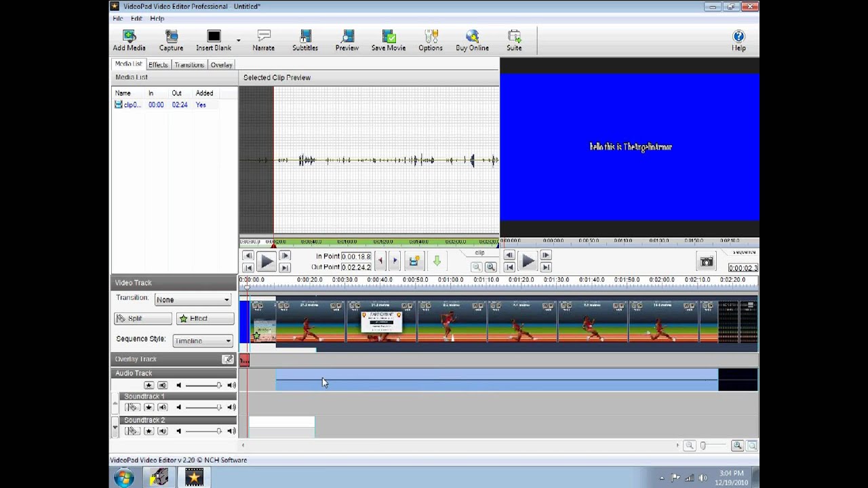Screen dimensions: 868x488
Task: Click the Split button
Action: [143, 319]
